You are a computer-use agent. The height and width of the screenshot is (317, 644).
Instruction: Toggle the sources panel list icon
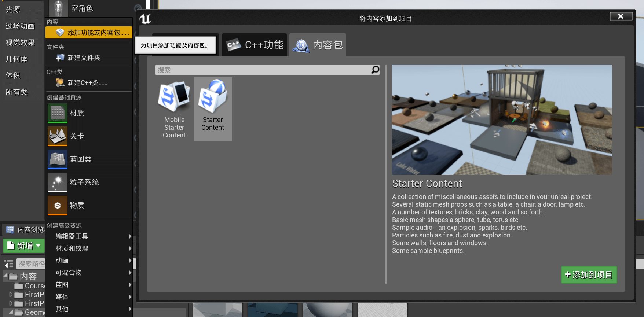9,264
